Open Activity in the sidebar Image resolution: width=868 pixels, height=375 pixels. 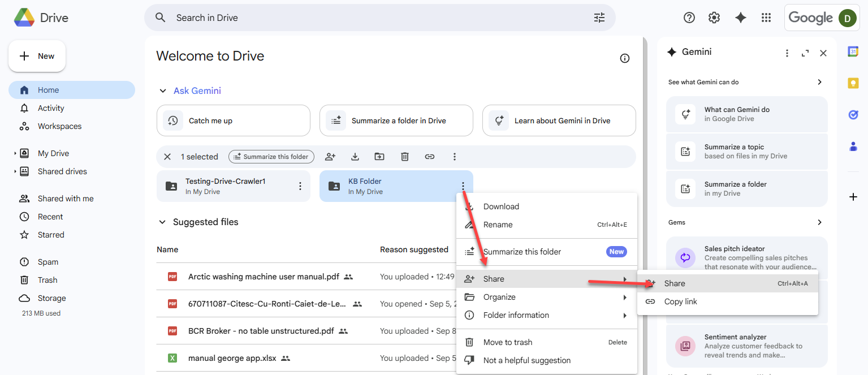[72, 108]
